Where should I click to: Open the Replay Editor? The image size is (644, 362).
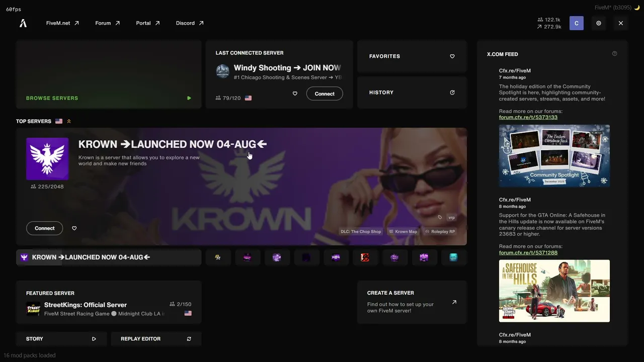156,339
